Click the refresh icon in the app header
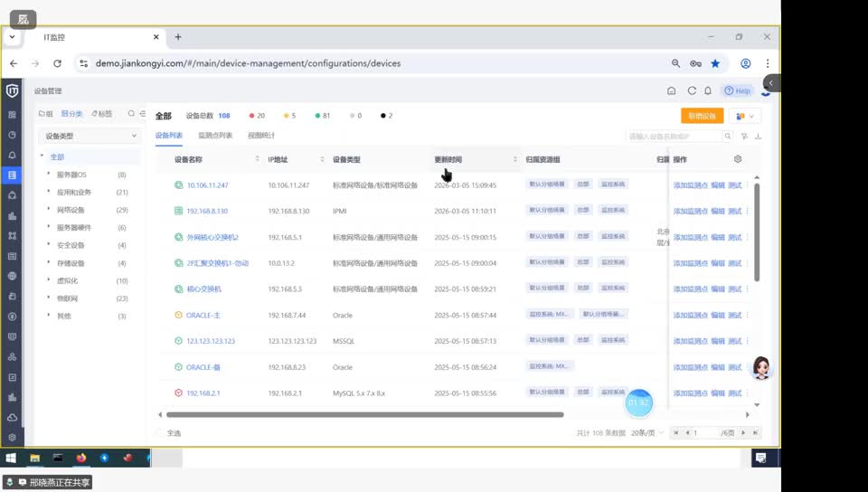Image resolution: width=868 pixels, height=492 pixels. click(692, 90)
